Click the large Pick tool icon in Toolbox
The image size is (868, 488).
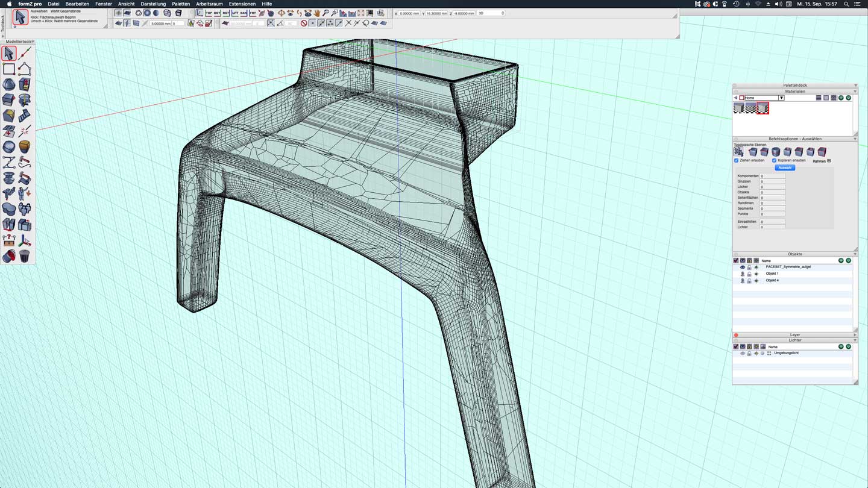[x=20, y=17]
